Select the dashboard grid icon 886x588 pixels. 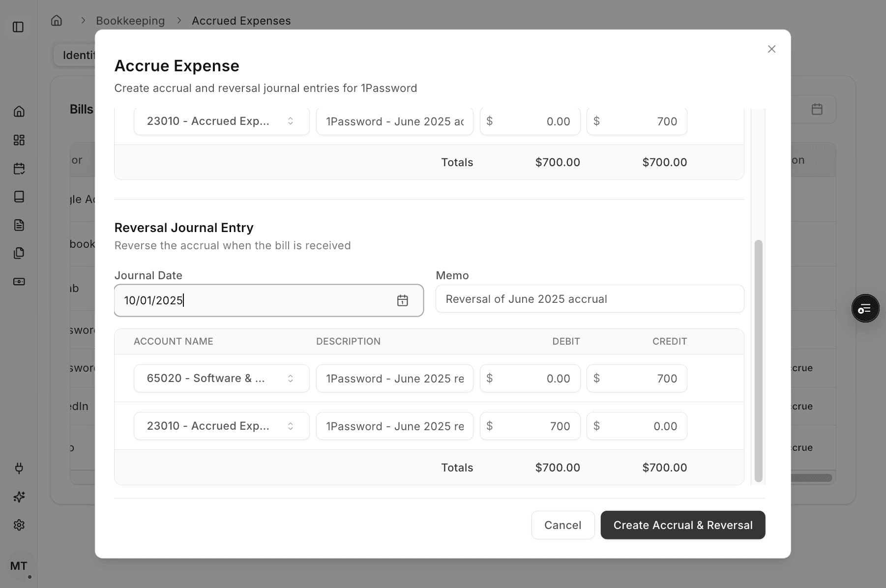click(19, 140)
